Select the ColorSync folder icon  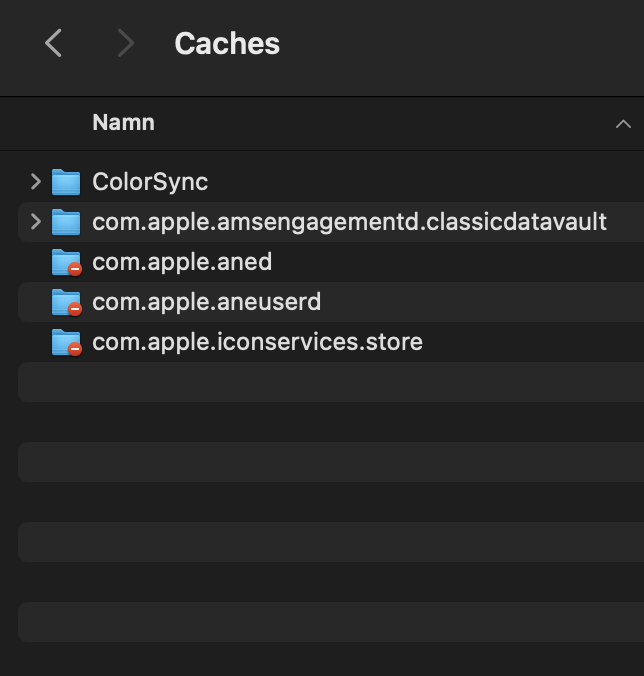66,182
